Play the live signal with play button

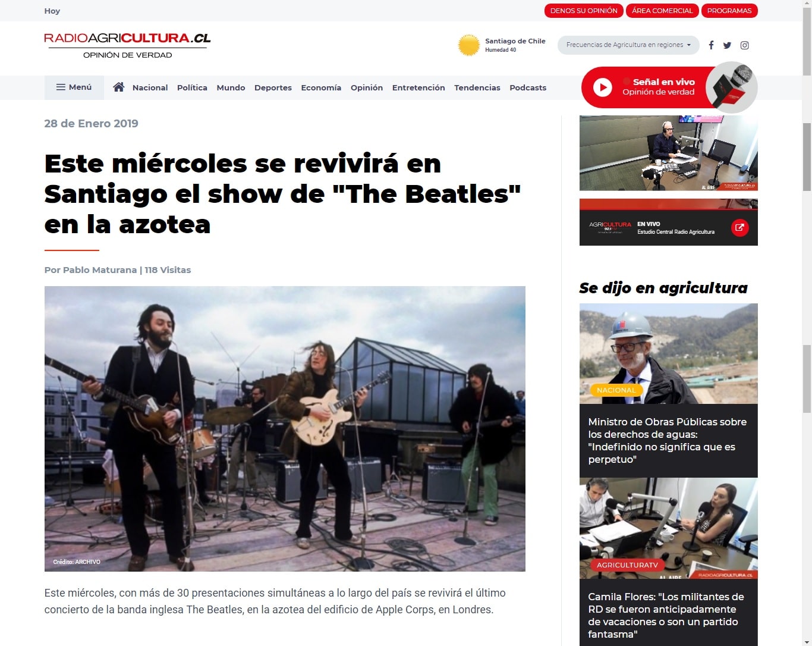tap(602, 87)
